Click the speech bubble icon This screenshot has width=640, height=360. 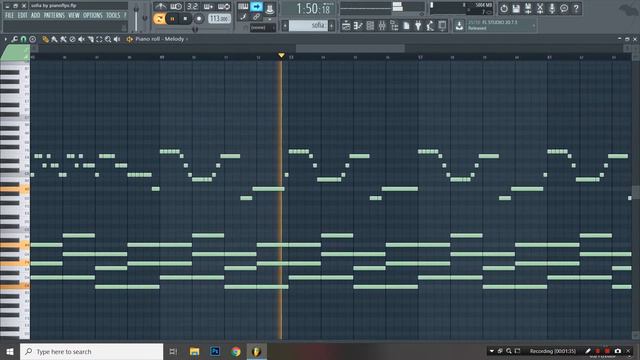coord(564,9)
